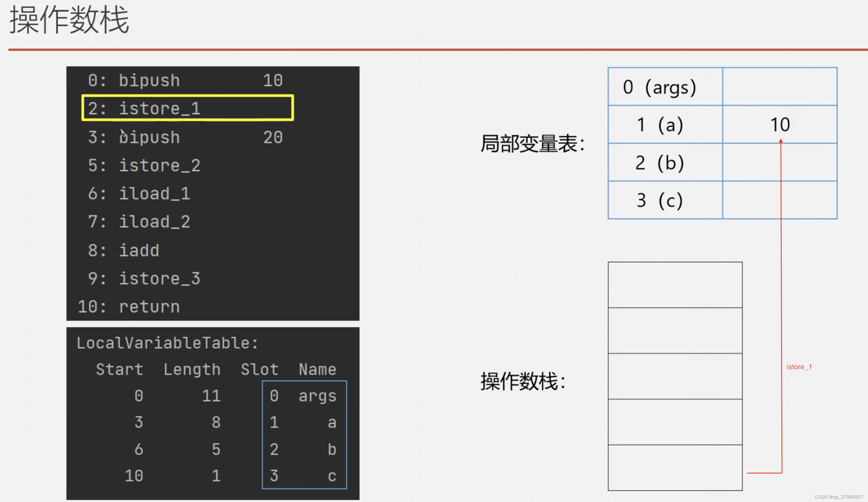Image resolution: width=868 pixels, height=502 pixels.
Task: Click the '3 (c)' cell
Action: 665,200
